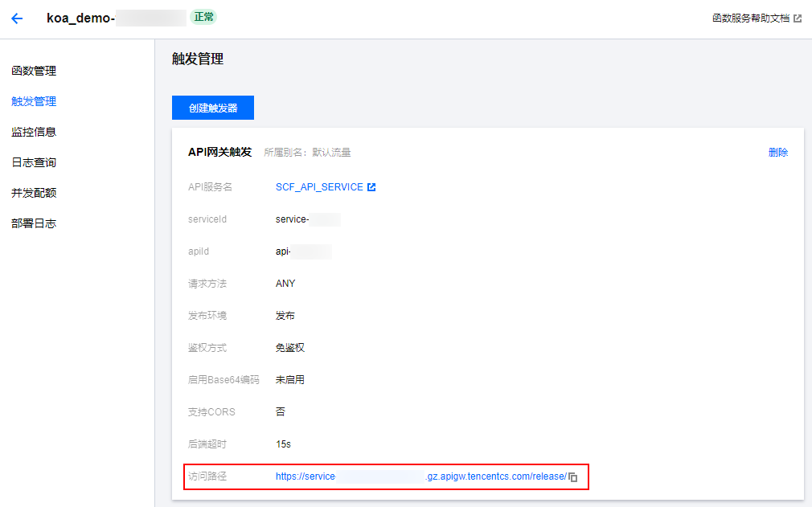This screenshot has width=812, height=507.
Task: Click the 否 CORS value
Action: click(280, 412)
